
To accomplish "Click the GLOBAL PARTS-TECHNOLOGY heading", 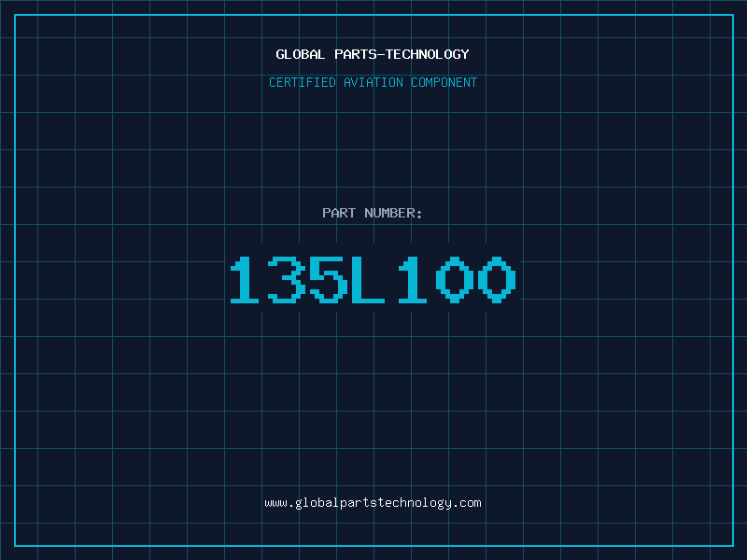I will pyautogui.click(x=373, y=54).
